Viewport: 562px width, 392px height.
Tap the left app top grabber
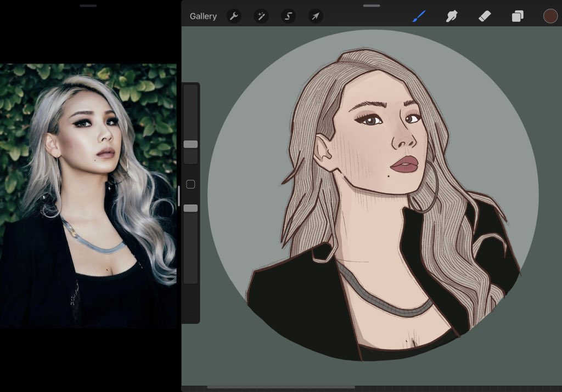click(88, 5)
